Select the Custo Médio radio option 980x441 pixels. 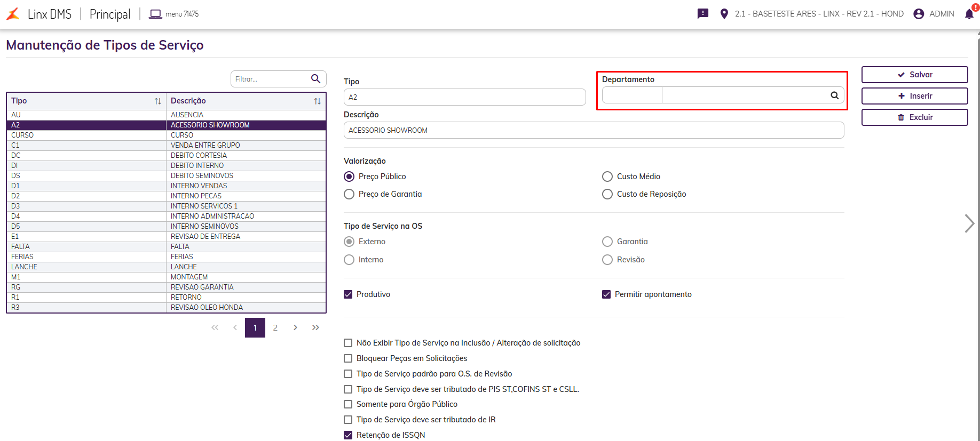point(607,177)
